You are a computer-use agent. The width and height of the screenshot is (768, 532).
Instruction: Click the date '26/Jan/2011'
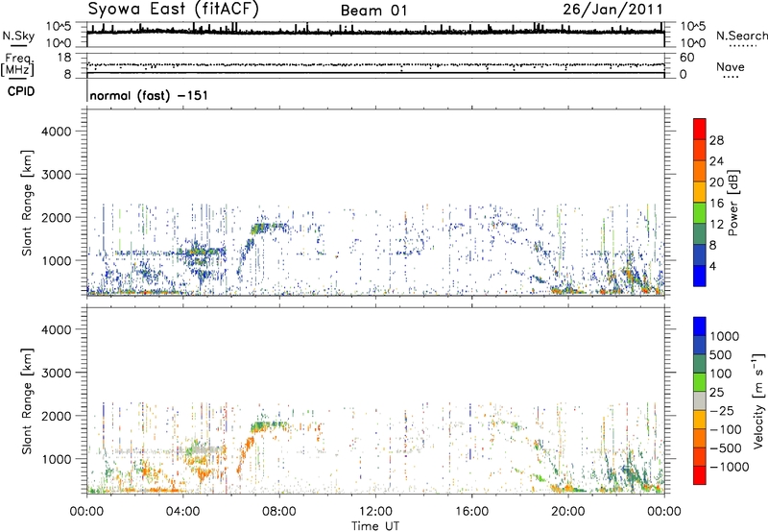(612, 10)
